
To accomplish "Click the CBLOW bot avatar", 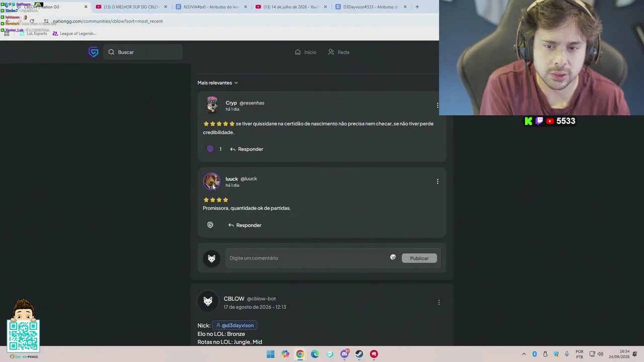I will coord(208,301).
